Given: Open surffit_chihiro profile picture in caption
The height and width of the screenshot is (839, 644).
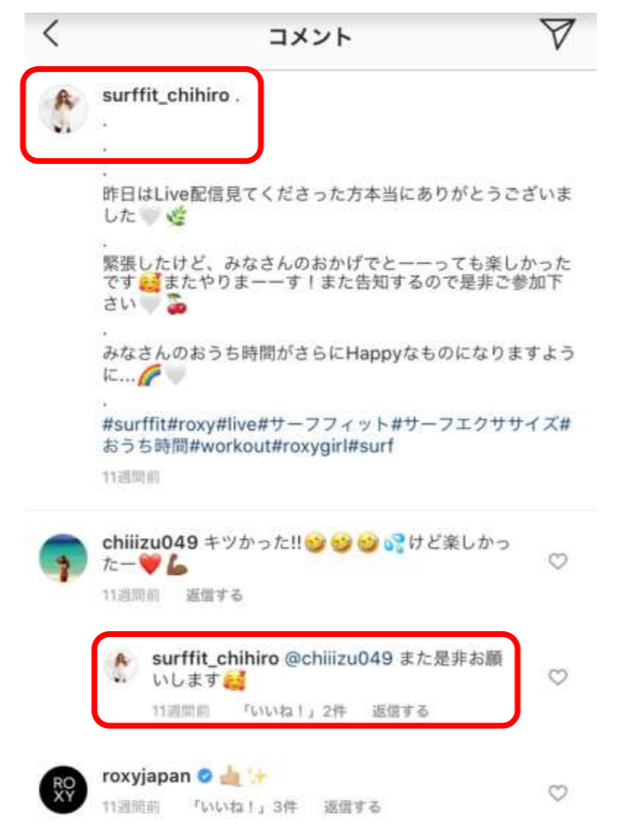Looking at the screenshot, I should tap(62, 109).
